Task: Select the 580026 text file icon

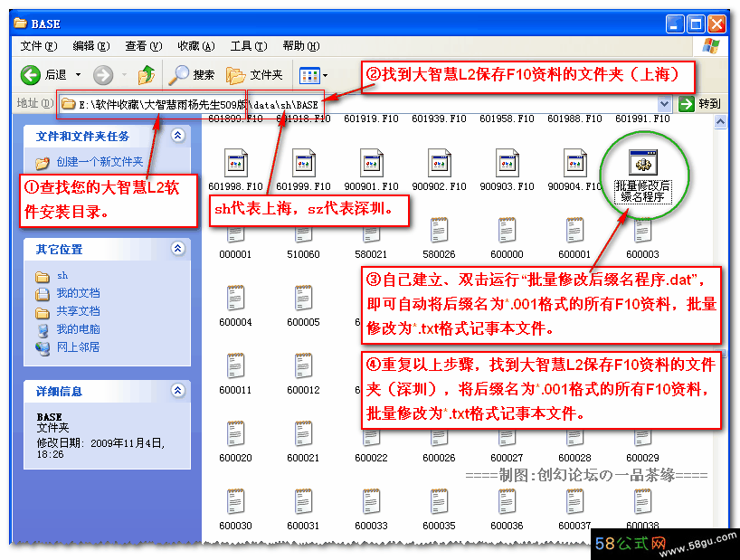Action: point(440,231)
